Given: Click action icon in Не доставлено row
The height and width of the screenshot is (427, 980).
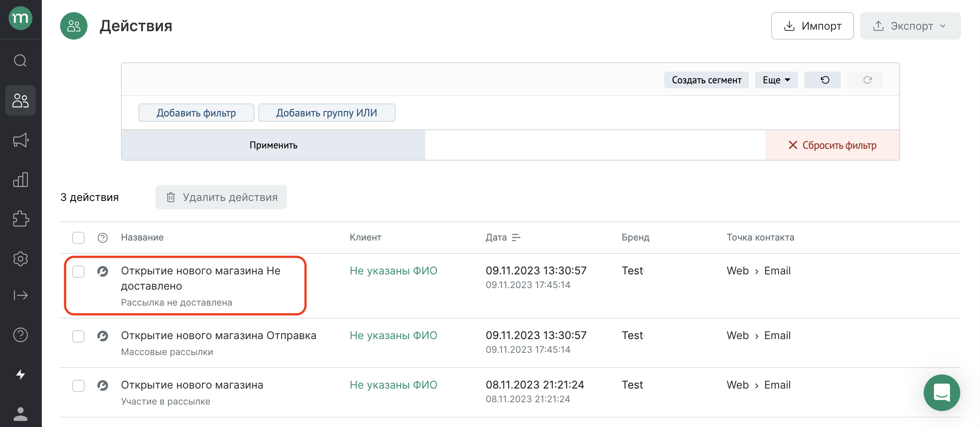Looking at the screenshot, I should point(103,271).
